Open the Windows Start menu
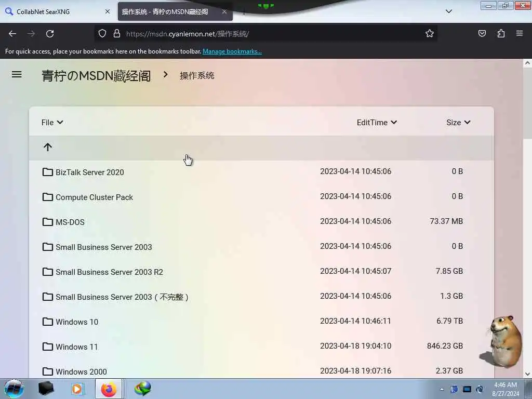This screenshot has height=399, width=532. [x=14, y=389]
